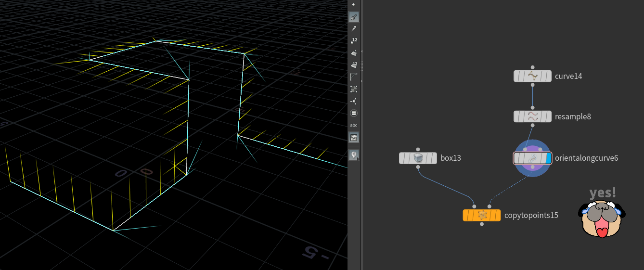This screenshot has height=270, width=644.
Task: Enable the point trails display icon
Action: tap(354, 29)
